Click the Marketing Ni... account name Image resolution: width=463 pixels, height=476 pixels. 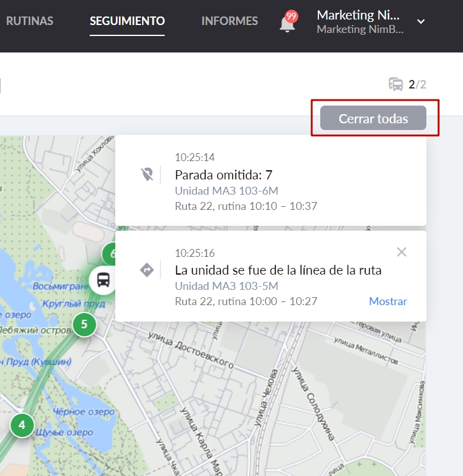(x=358, y=15)
